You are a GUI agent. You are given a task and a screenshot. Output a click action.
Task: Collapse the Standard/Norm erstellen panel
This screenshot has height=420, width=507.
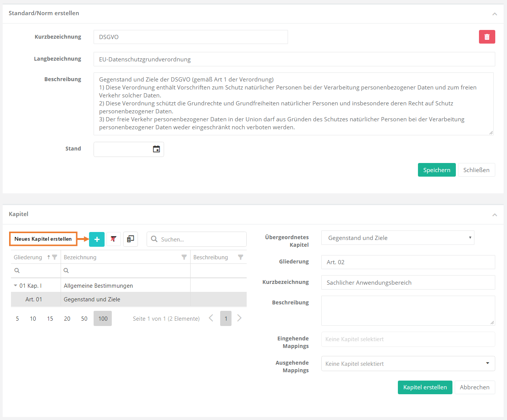[x=494, y=14]
